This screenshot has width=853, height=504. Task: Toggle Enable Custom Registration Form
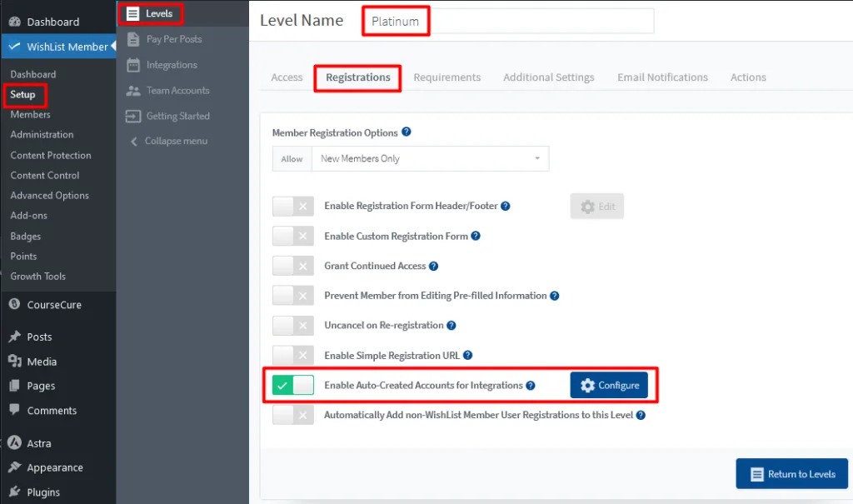click(293, 237)
